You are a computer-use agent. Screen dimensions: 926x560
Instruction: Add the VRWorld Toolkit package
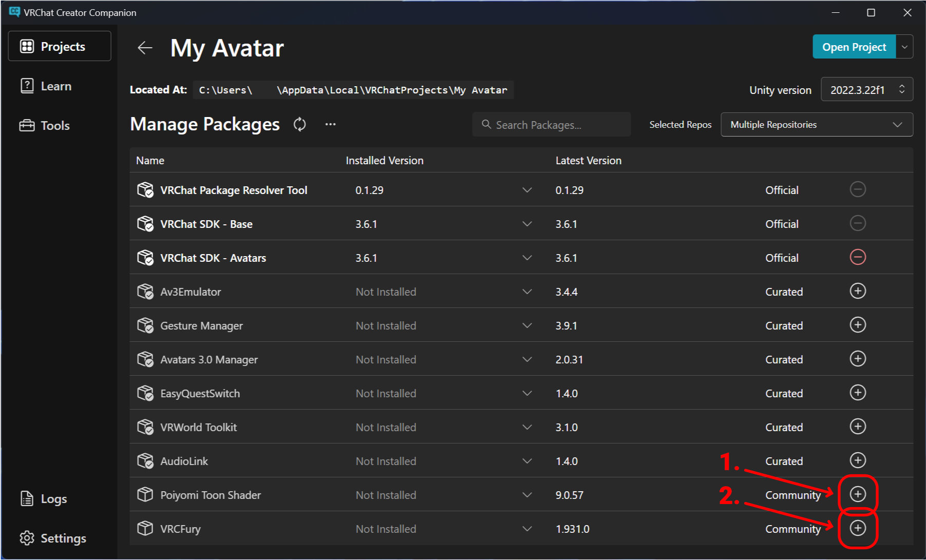pyautogui.click(x=858, y=427)
